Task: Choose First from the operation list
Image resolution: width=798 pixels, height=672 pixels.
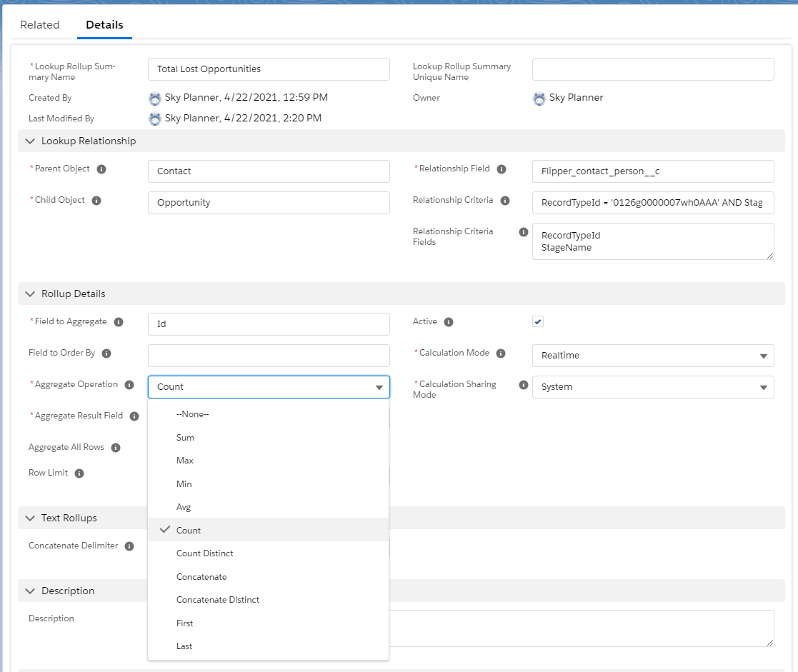Action: click(x=268, y=623)
